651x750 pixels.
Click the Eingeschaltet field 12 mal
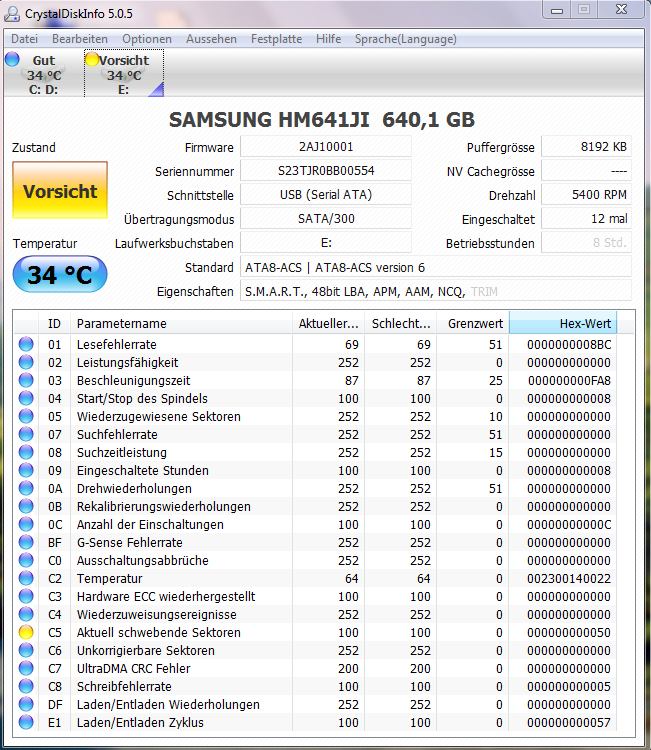point(586,219)
